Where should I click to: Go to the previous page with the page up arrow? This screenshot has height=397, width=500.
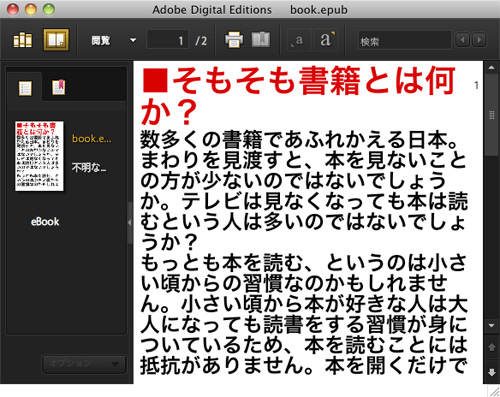point(491,347)
